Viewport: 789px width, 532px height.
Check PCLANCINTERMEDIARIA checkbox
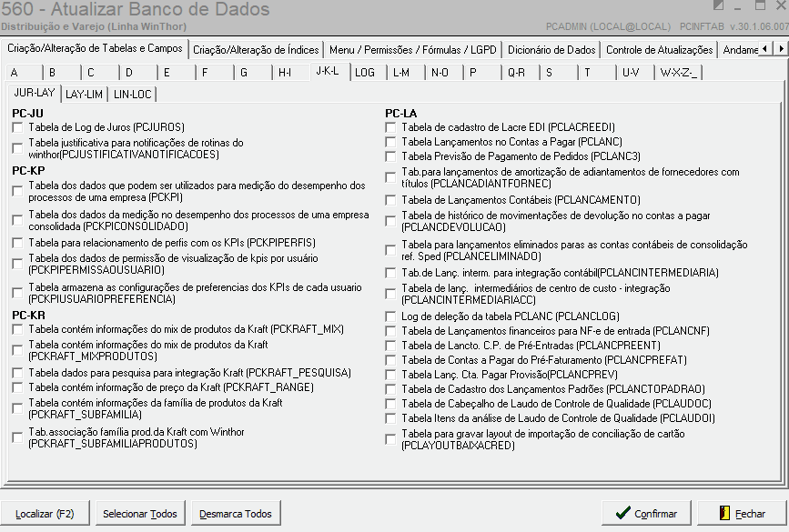point(390,273)
